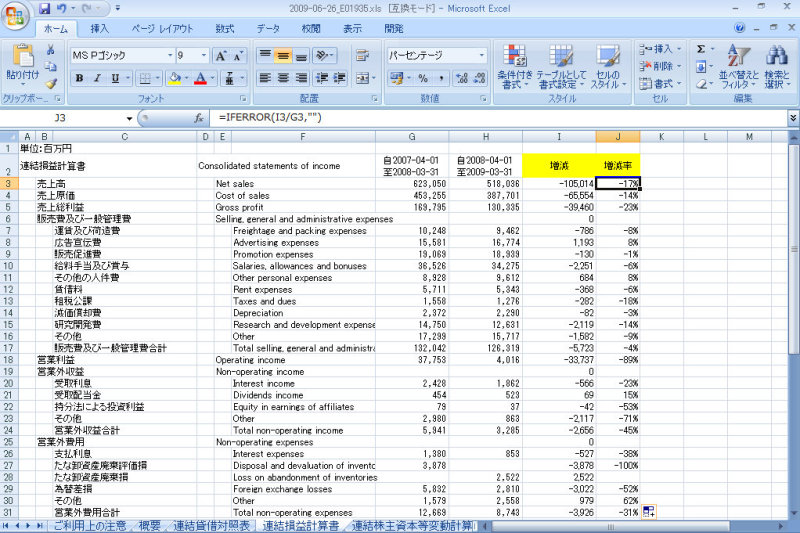This screenshot has height=533, width=800.
Task: Click the format cells button
Action: [660, 83]
